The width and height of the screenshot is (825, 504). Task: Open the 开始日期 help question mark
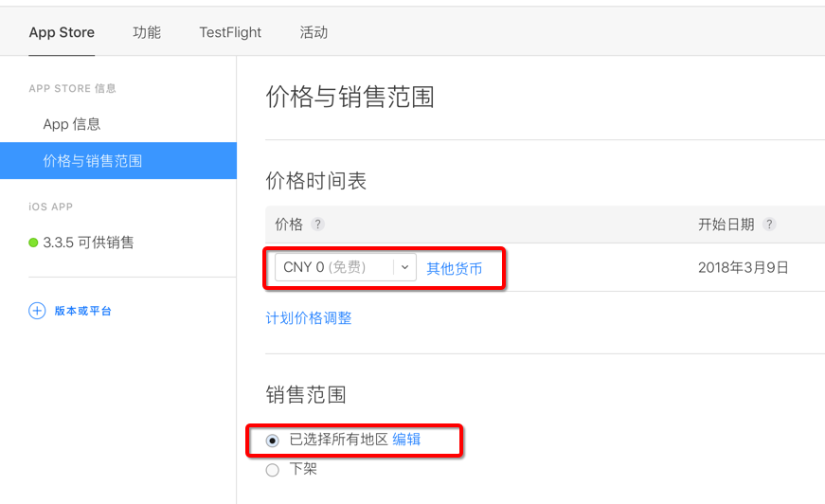[769, 225]
